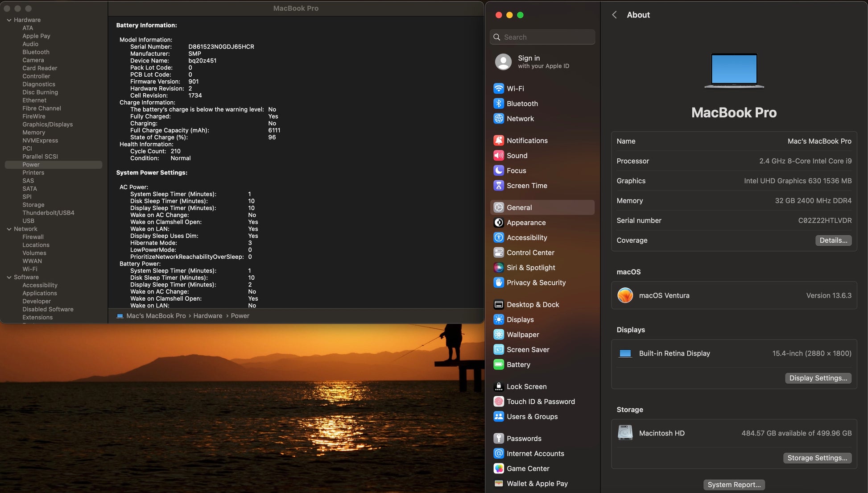This screenshot has width=868, height=493.
Task: Click the back chevron beside About
Action: pyautogui.click(x=614, y=15)
